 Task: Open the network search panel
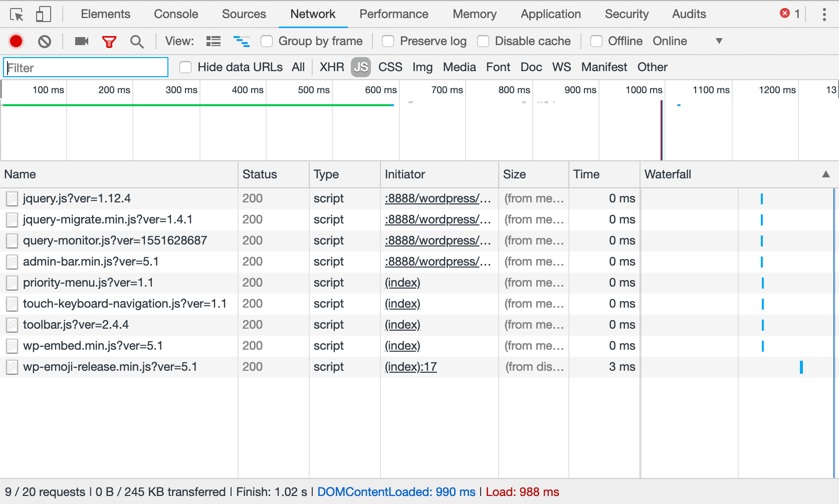[x=136, y=41]
